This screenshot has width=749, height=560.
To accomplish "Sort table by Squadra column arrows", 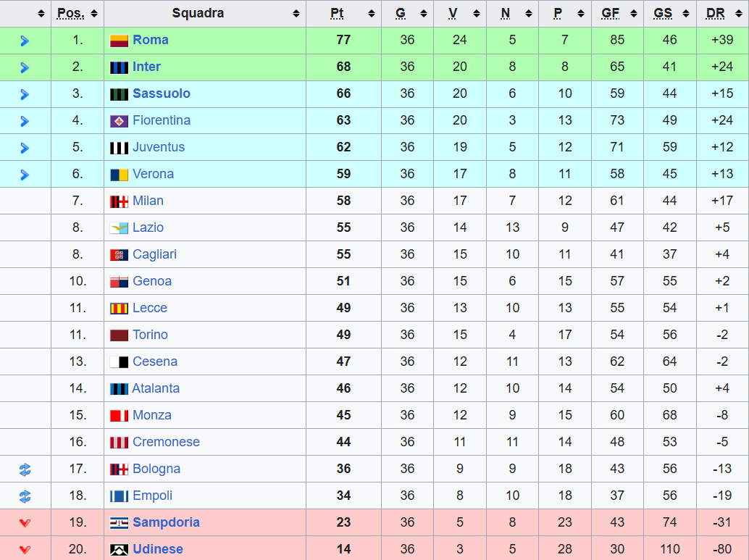I will tap(296, 14).
